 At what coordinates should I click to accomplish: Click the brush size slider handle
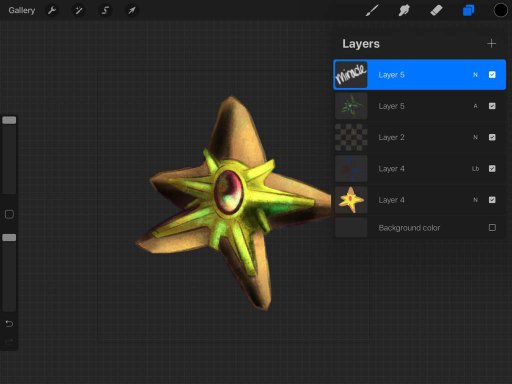(9, 120)
